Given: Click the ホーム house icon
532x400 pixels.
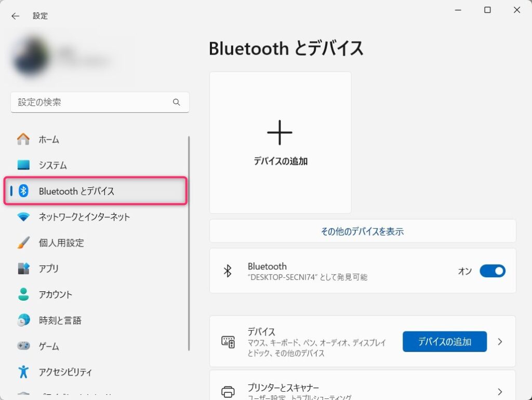Looking at the screenshot, I should (x=23, y=139).
